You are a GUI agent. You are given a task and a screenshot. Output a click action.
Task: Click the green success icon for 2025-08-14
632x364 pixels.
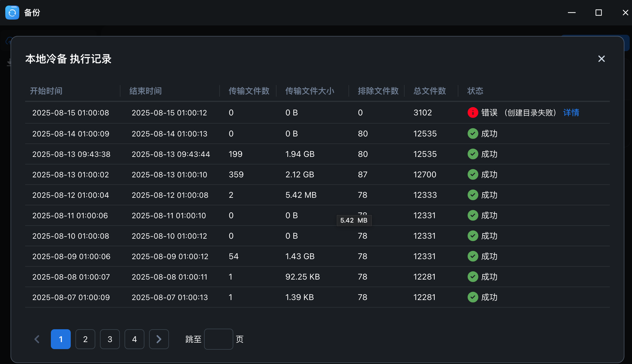pyautogui.click(x=473, y=134)
